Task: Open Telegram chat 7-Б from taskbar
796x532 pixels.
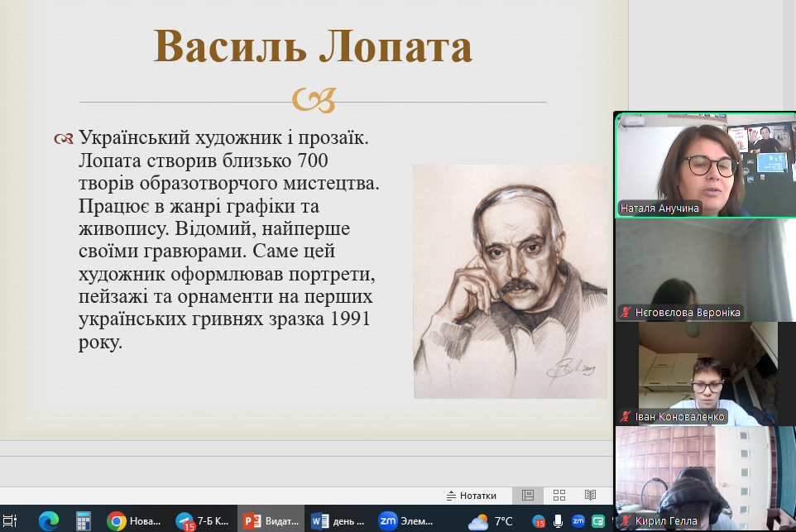Action: tap(203, 521)
